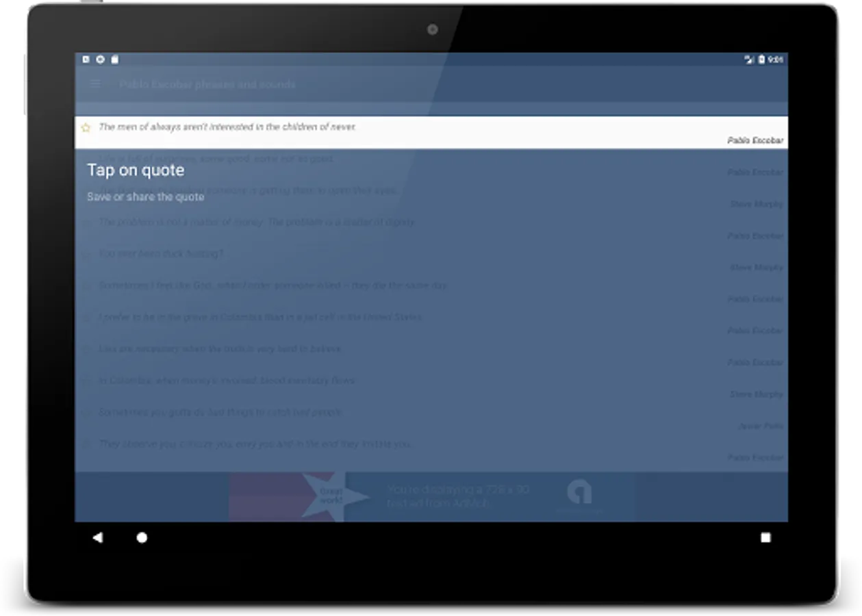Tap the 'Save or share the quote' hint
Viewport: 862px width, 616px height.
[145, 196]
